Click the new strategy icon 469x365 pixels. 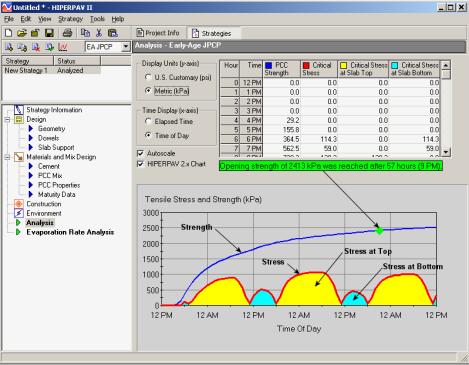point(9,47)
